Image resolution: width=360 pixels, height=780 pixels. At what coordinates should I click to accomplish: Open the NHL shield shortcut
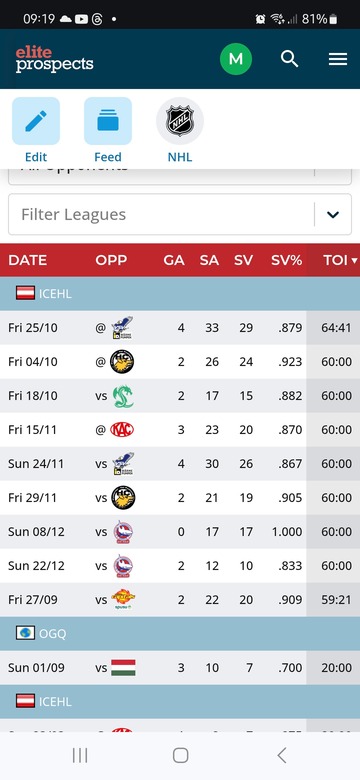tap(180, 121)
